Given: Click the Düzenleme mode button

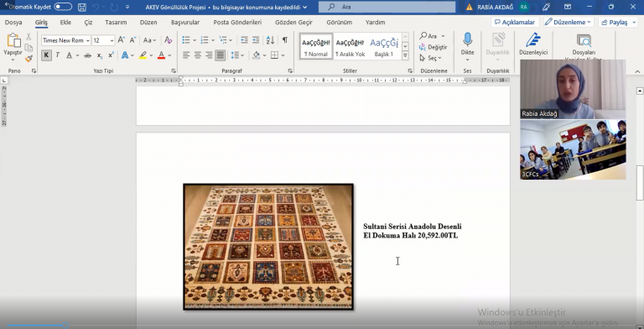Looking at the screenshot, I should [569, 22].
